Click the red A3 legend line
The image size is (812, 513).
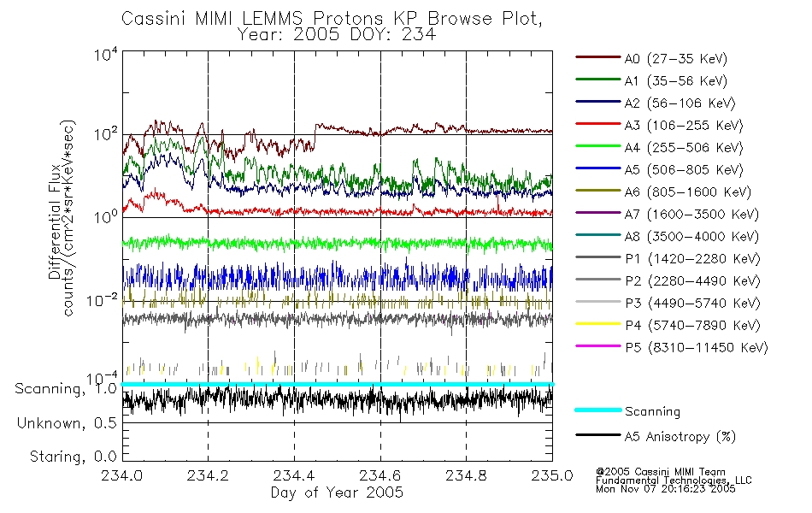(x=598, y=124)
